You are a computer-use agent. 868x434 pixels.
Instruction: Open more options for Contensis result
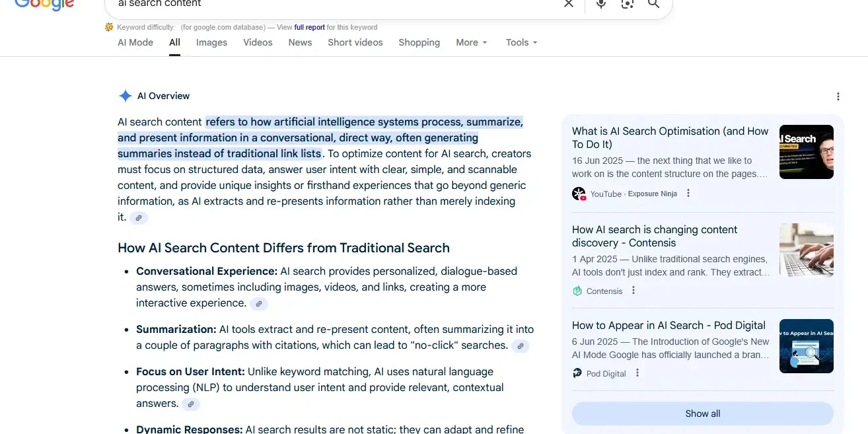coord(633,291)
